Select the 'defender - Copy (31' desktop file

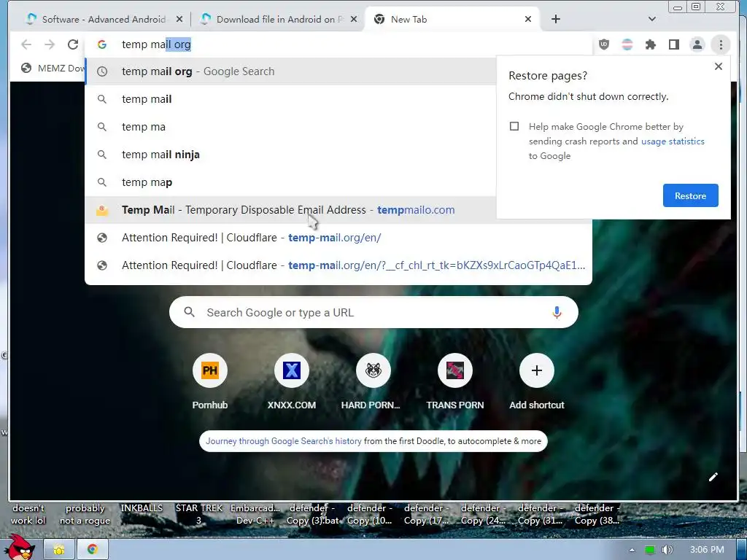click(541, 514)
